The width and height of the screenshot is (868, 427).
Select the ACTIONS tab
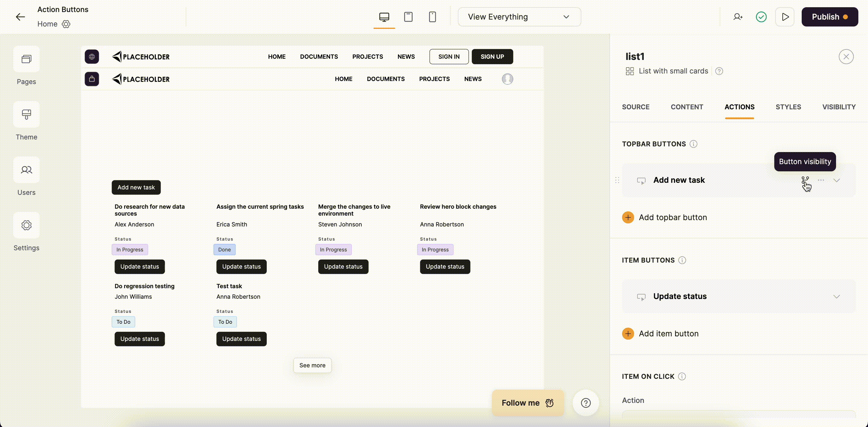pyautogui.click(x=739, y=107)
